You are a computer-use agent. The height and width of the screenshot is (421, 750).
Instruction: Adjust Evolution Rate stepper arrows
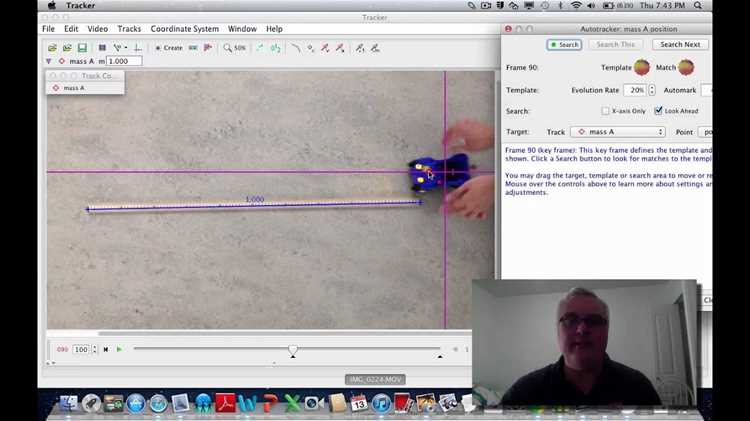point(651,90)
